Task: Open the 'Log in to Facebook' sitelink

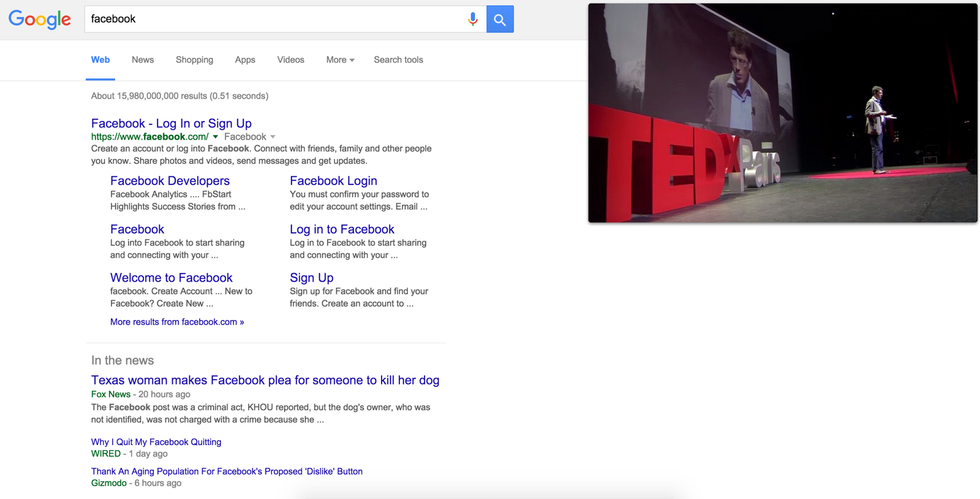Action: 342,229
